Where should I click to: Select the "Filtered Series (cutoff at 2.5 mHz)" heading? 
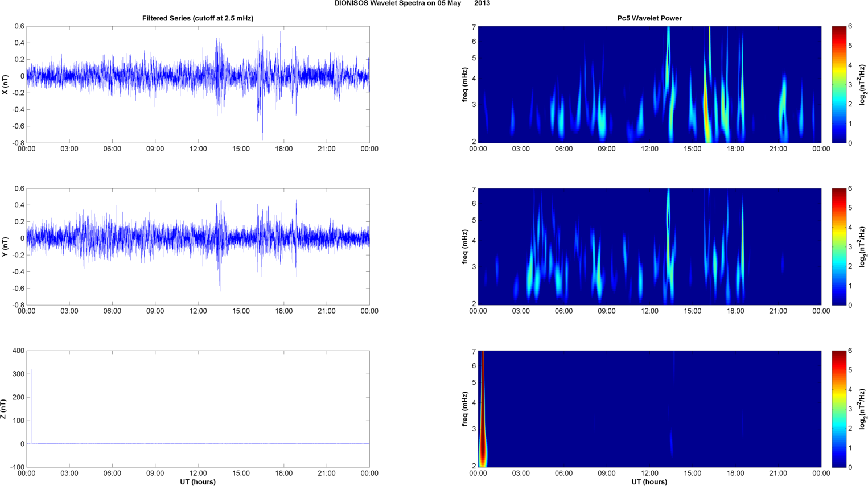point(198,18)
